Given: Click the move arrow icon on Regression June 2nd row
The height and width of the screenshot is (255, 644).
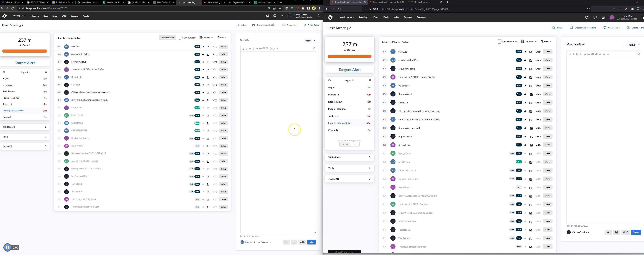Looking at the screenshot, I should (x=525, y=128).
